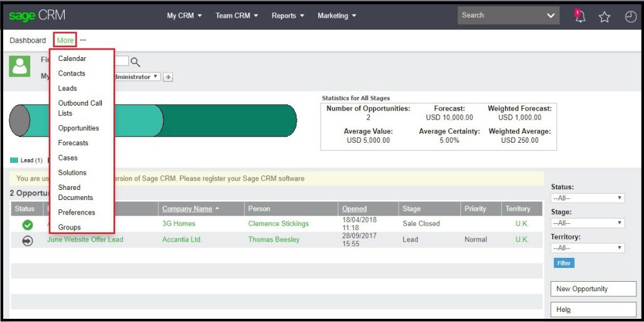Switch to the Dashboard tab

click(x=28, y=40)
